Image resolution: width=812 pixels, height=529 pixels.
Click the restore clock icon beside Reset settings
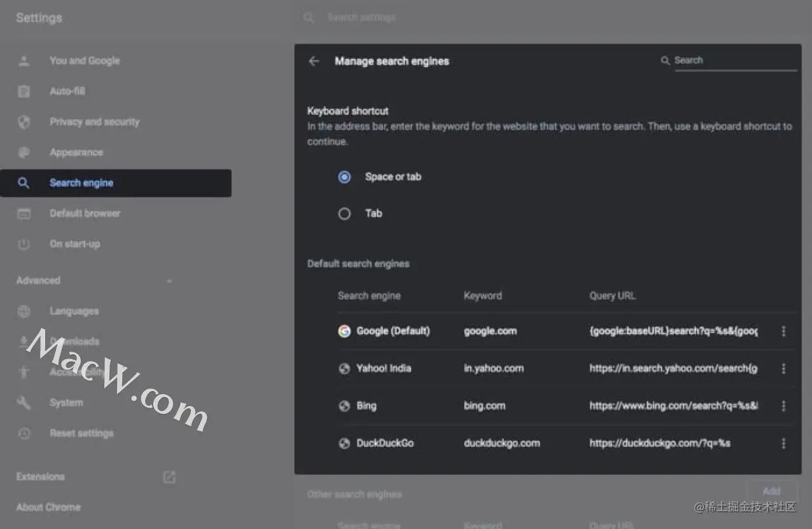pos(24,434)
